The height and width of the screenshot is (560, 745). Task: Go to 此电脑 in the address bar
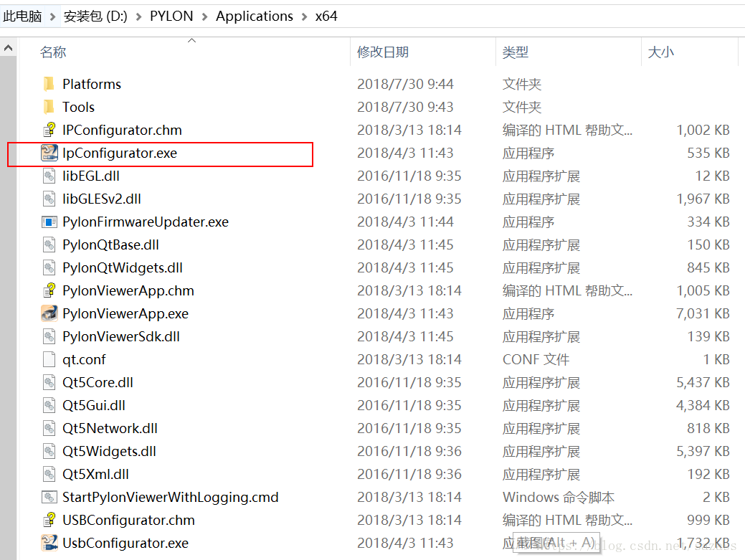point(22,16)
